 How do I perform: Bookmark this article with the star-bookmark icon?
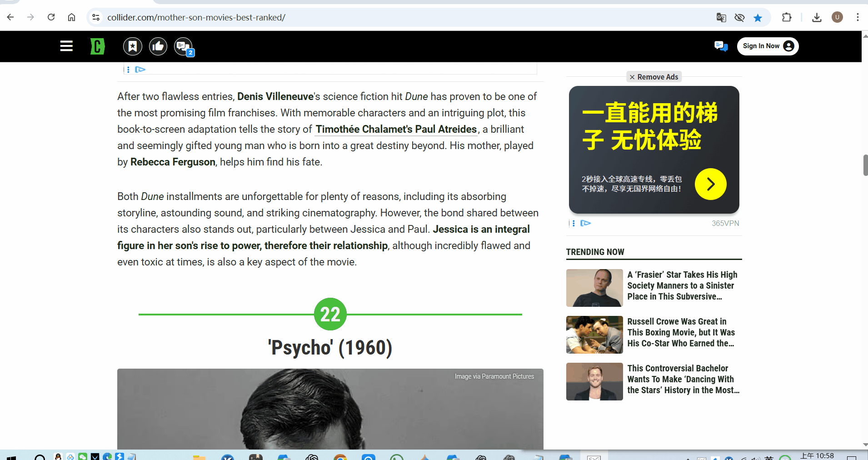[x=133, y=46]
